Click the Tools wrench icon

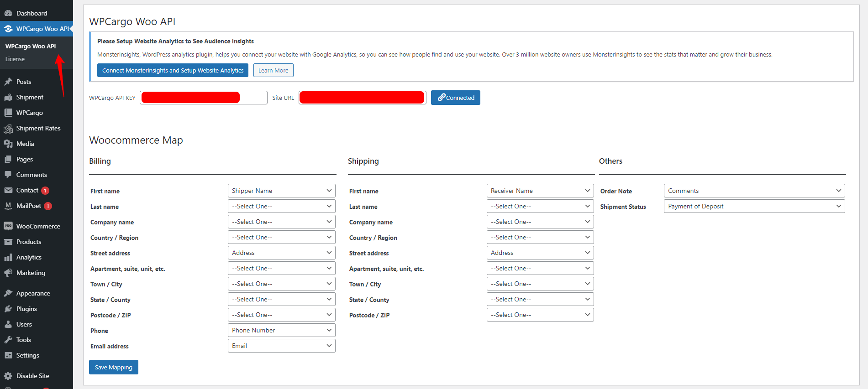pos(8,340)
